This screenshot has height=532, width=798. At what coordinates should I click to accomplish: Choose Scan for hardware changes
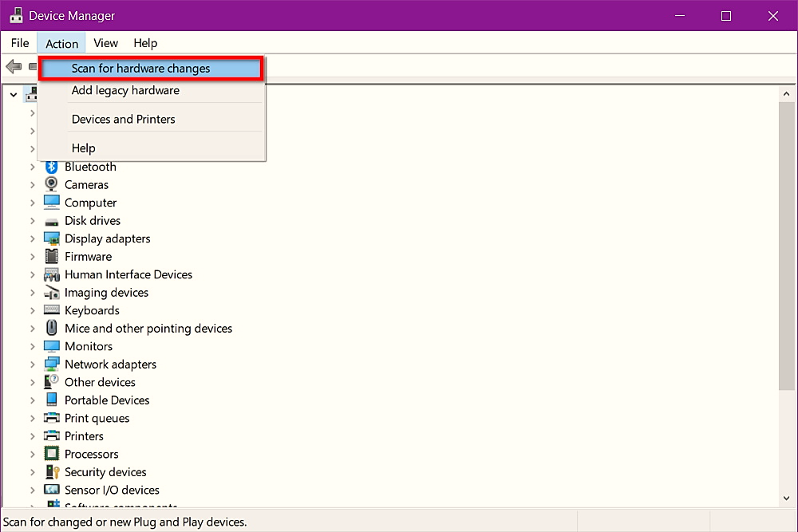[x=151, y=68]
